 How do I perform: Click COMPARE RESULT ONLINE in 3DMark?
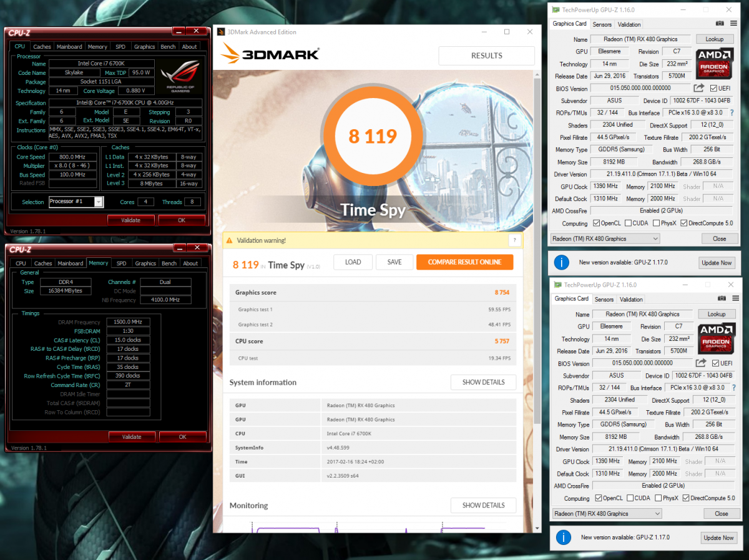click(465, 262)
